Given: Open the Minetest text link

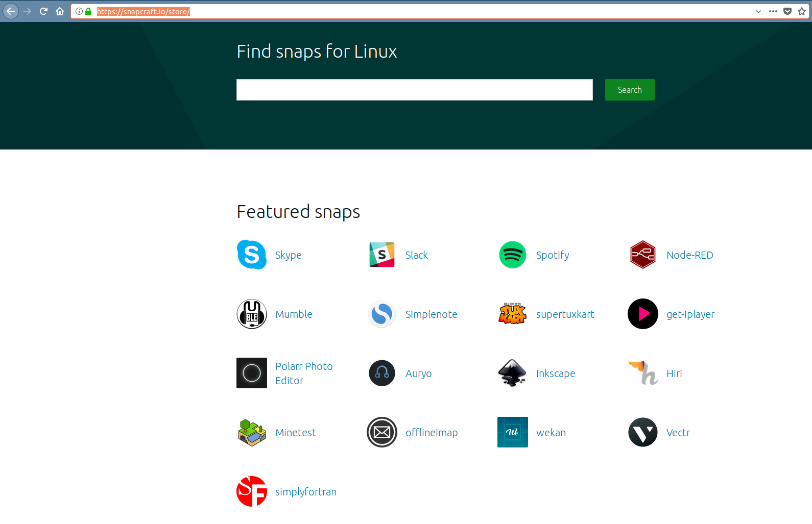Looking at the screenshot, I should point(296,433).
